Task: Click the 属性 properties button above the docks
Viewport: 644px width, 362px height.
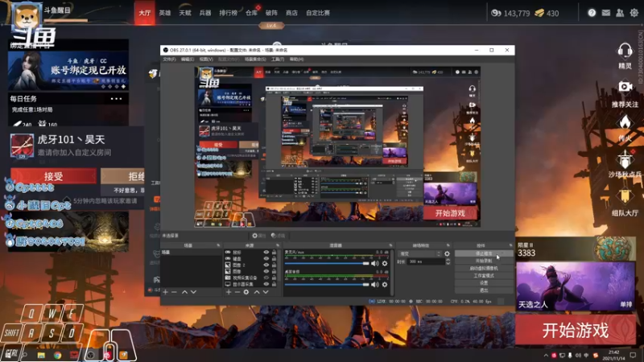Action: click(258, 236)
